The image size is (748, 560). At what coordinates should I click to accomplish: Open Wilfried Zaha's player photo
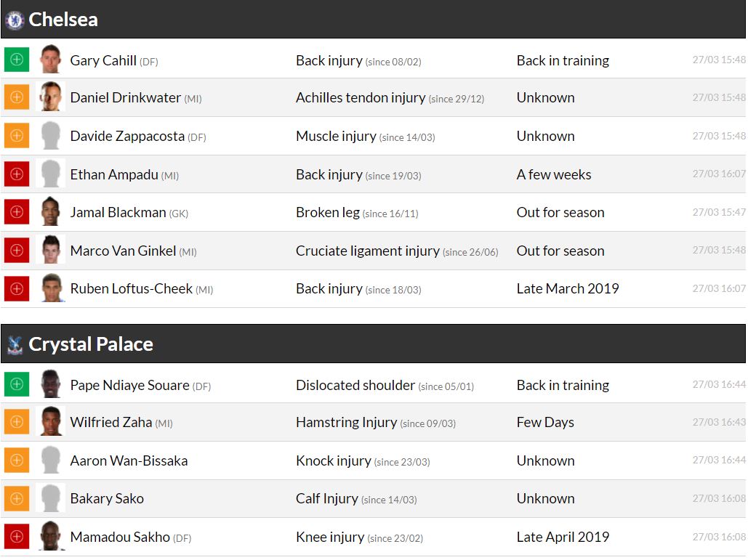pos(51,422)
